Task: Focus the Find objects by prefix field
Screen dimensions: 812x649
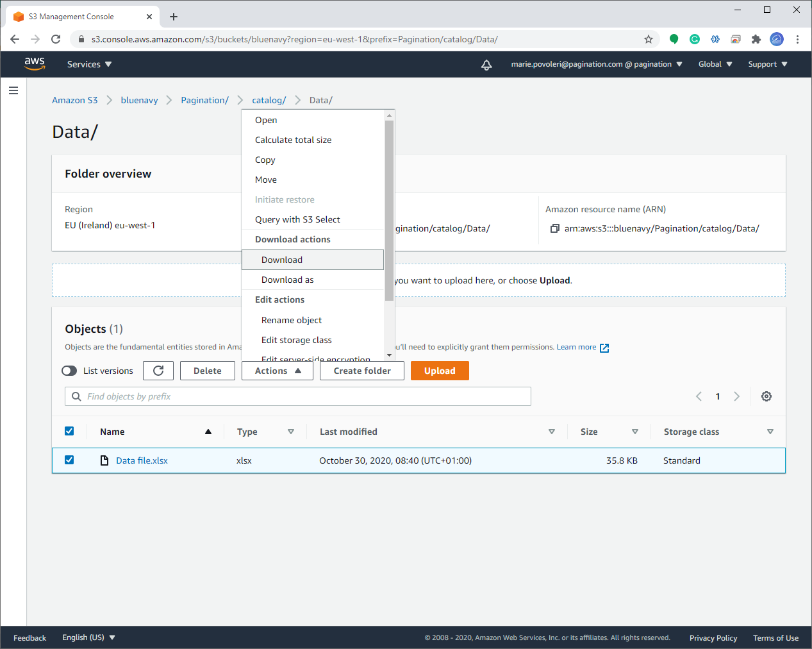Action: 298,396
